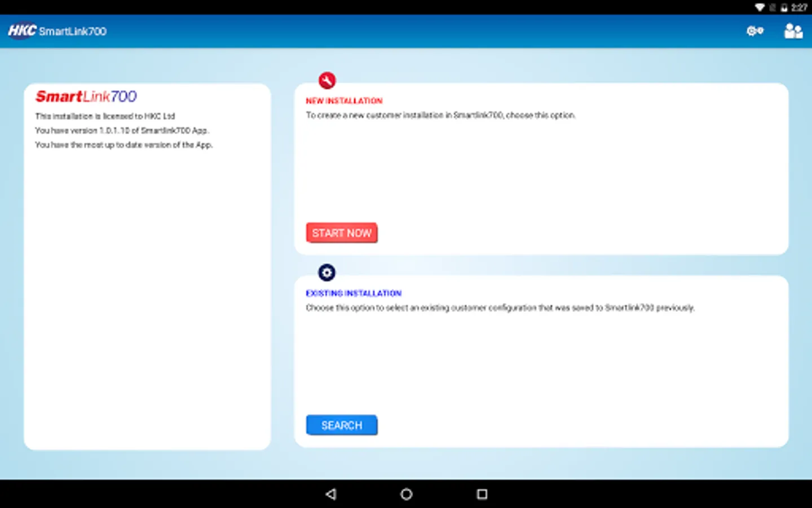The height and width of the screenshot is (508, 812).
Task: Tap the Android recent apps button
Action: 482,494
